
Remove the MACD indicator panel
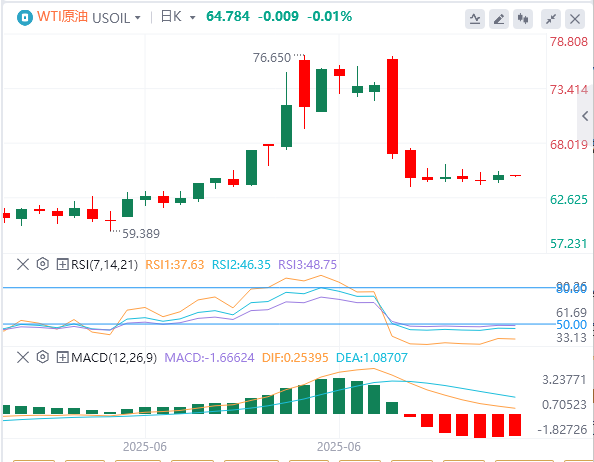(23, 357)
